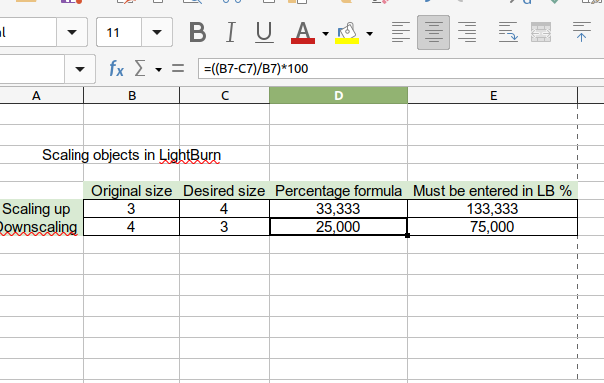
Task: Click the font size field showing 11
Action: 119,32
